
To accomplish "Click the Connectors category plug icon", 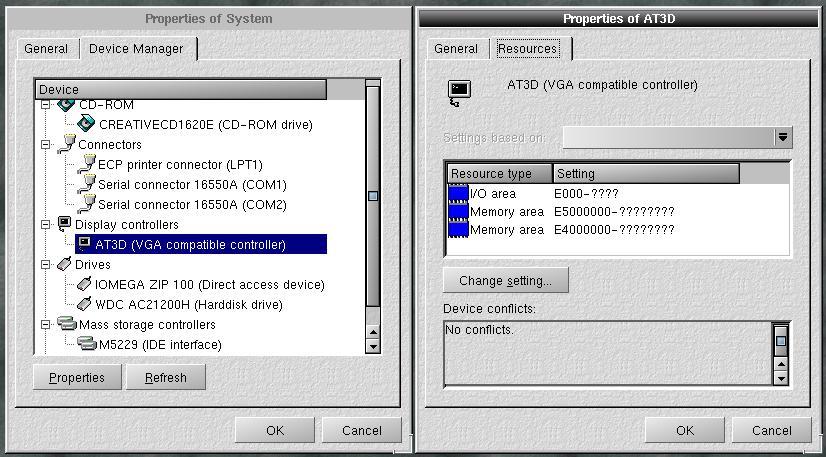I will 66,144.
